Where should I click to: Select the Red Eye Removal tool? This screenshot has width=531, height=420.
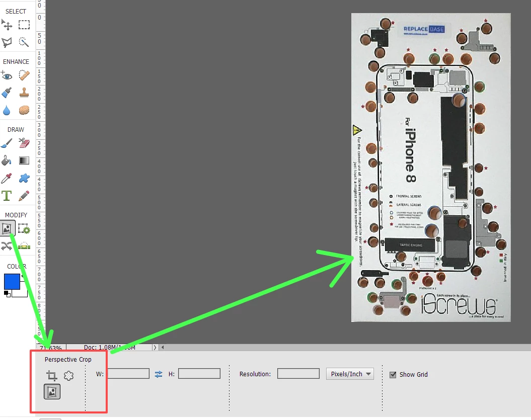[x=7, y=75]
